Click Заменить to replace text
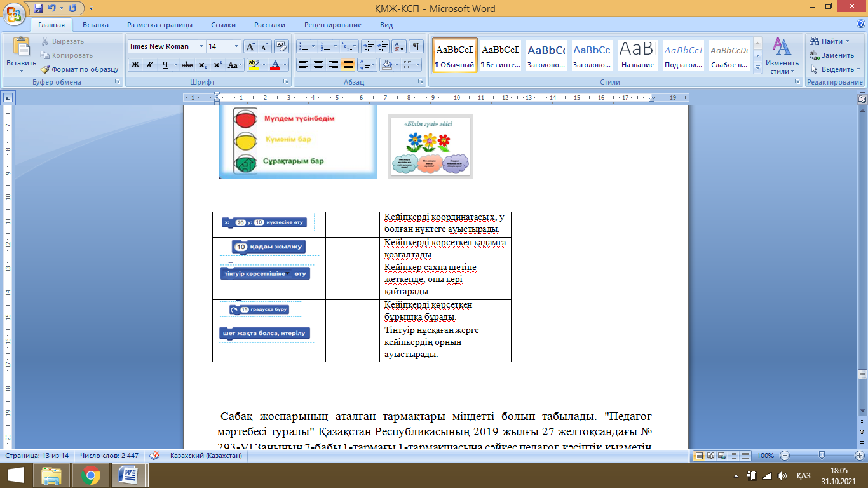The height and width of the screenshot is (488, 868). tap(832, 55)
